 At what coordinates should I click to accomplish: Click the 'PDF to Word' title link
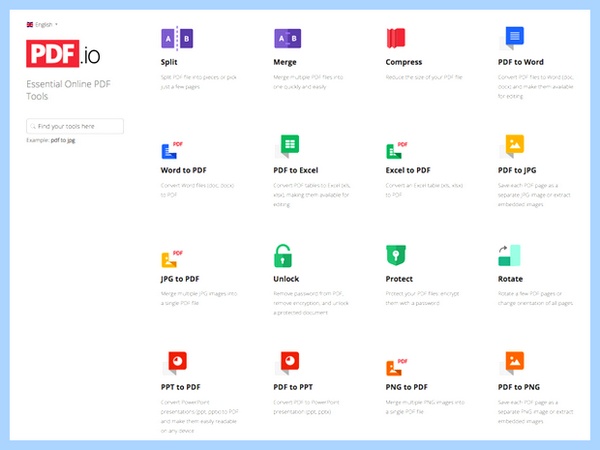tap(521, 62)
